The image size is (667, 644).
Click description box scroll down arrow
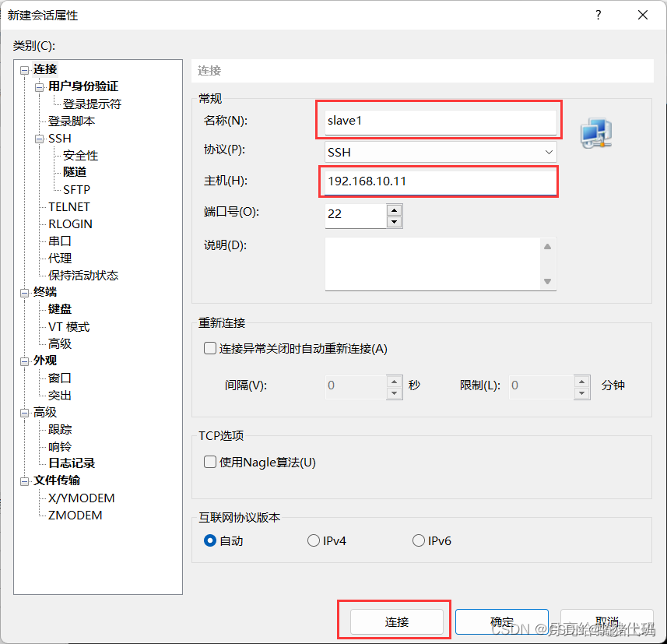tap(547, 281)
